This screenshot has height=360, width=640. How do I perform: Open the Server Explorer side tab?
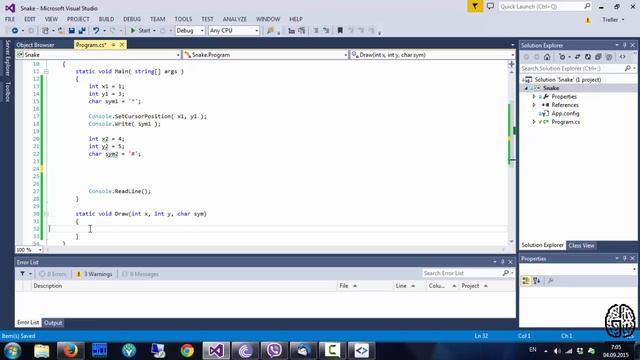(7, 58)
